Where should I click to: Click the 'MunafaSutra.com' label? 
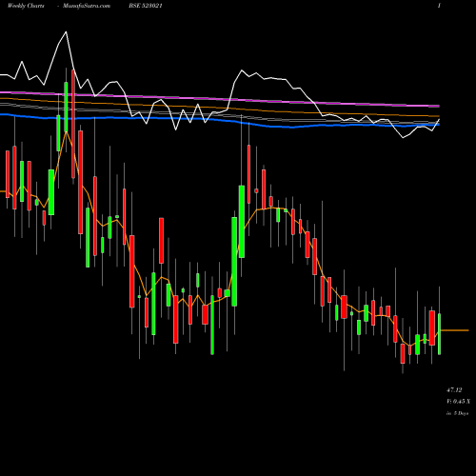[87, 6]
